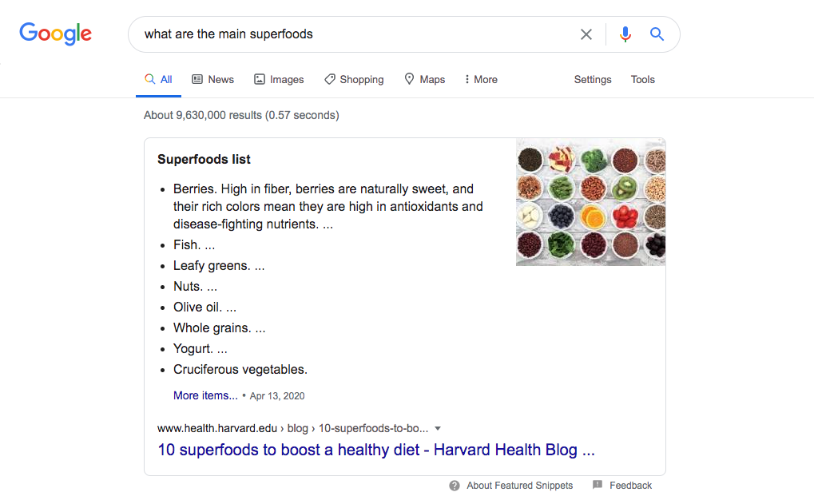Click the News tab icon
This screenshot has width=814, height=504.
tap(198, 79)
